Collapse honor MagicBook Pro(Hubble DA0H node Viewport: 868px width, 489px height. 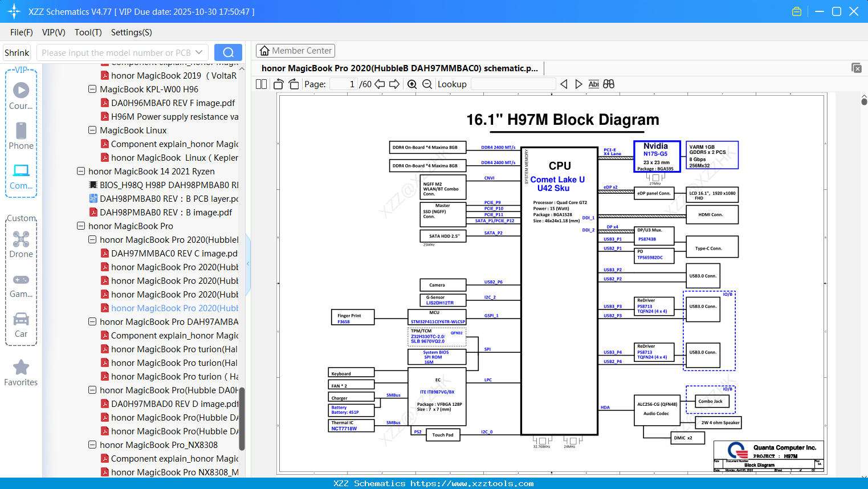click(92, 390)
